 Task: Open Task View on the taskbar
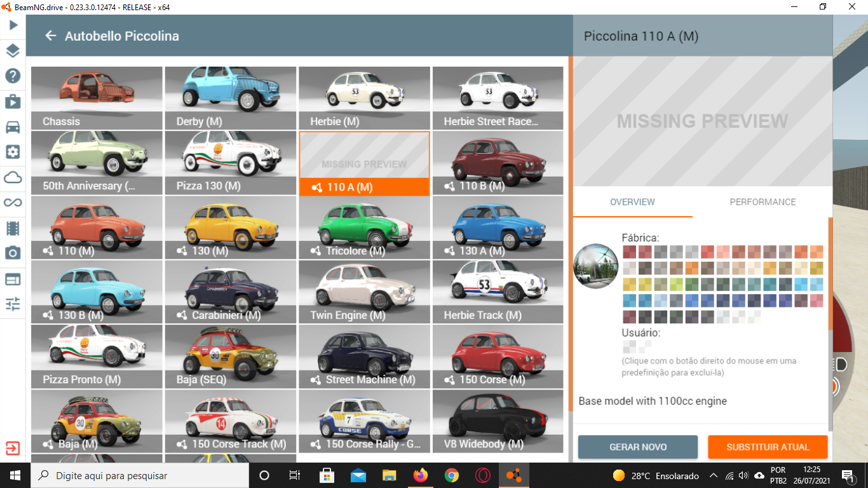pyautogui.click(x=295, y=475)
